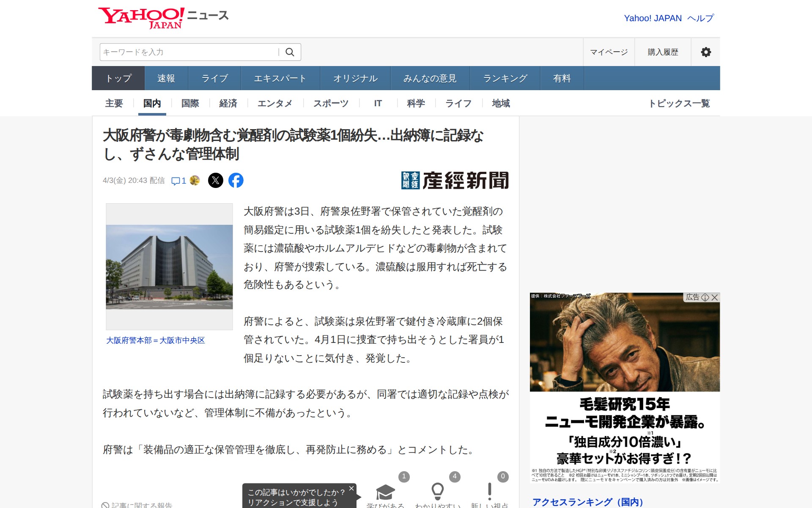Click the search magnifier icon
This screenshot has height=508, width=812.
pos(290,52)
